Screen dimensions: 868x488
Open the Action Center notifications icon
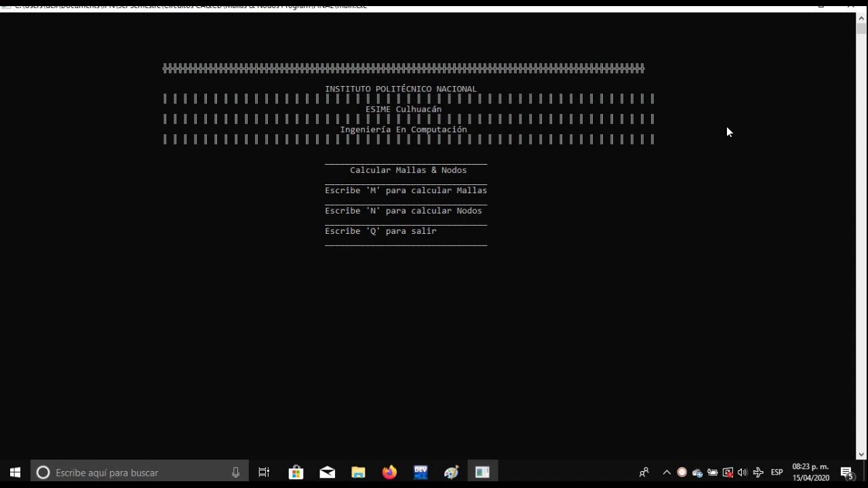tap(847, 472)
